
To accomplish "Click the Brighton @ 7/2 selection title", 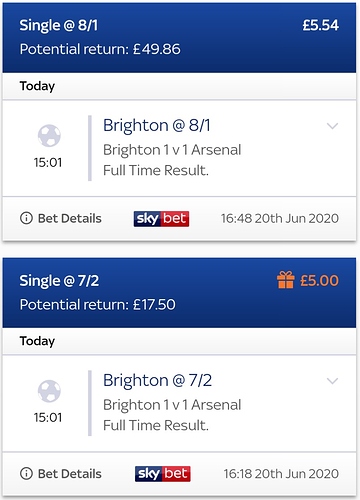I will (157, 381).
